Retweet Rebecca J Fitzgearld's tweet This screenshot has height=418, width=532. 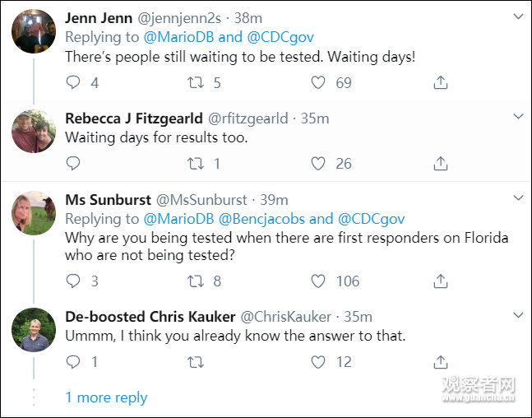pyautogui.click(x=196, y=164)
